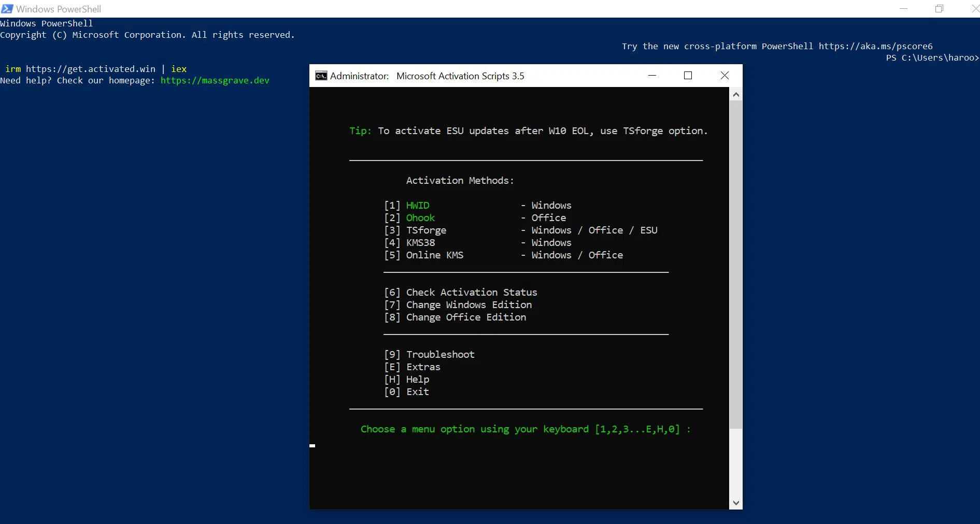Click the Troubleshoot menu entry
Viewport: 980px width, 524px height.
coord(440,355)
